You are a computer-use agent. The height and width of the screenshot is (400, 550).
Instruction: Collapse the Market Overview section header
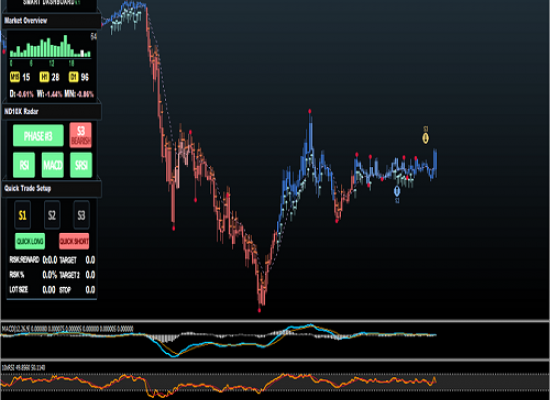51,21
